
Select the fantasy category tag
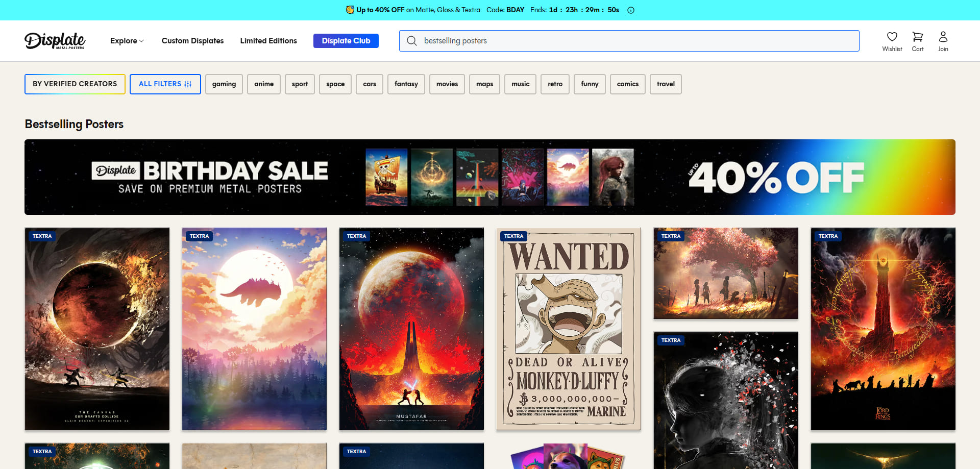pyautogui.click(x=406, y=84)
